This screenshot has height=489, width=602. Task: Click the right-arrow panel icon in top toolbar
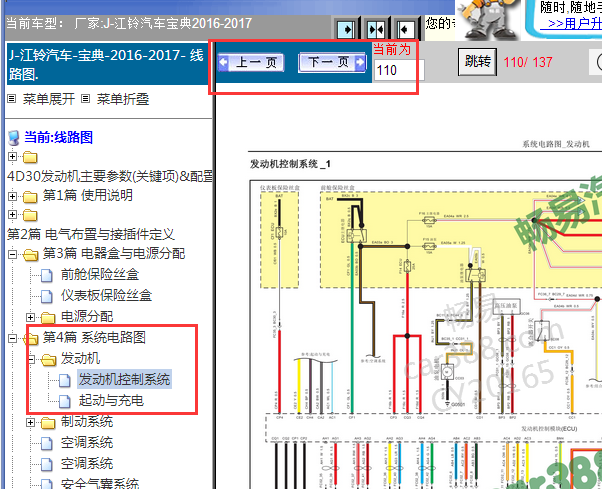click(346, 29)
